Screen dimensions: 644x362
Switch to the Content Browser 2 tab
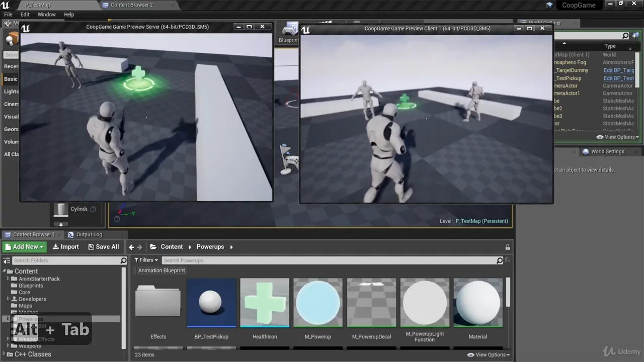[132, 5]
